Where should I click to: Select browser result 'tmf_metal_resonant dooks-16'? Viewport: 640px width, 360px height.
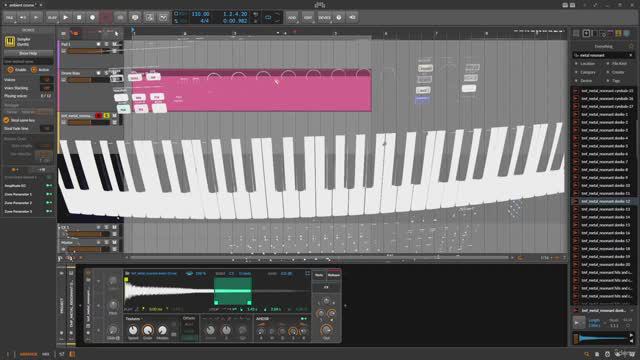pos(603,233)
